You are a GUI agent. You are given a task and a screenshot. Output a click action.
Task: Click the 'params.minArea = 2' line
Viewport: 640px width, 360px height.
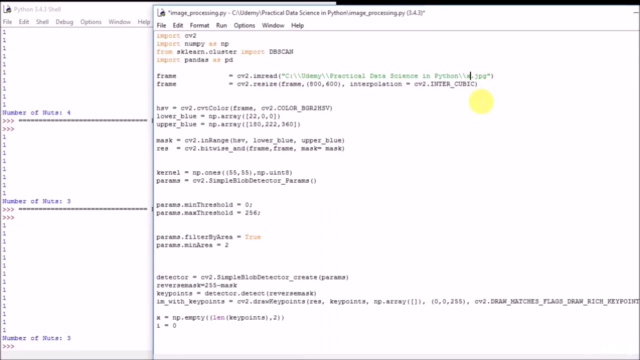pyautogui.click(x=193, y=245)
